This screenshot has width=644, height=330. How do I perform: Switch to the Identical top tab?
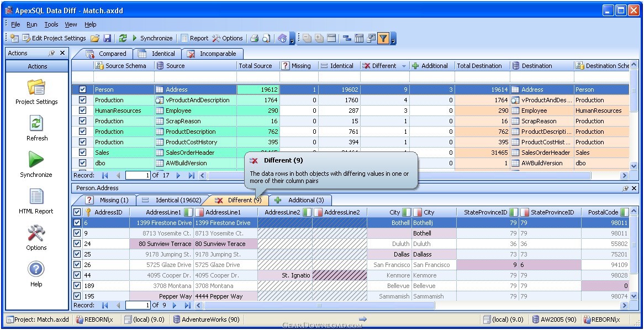coord(158,54)
